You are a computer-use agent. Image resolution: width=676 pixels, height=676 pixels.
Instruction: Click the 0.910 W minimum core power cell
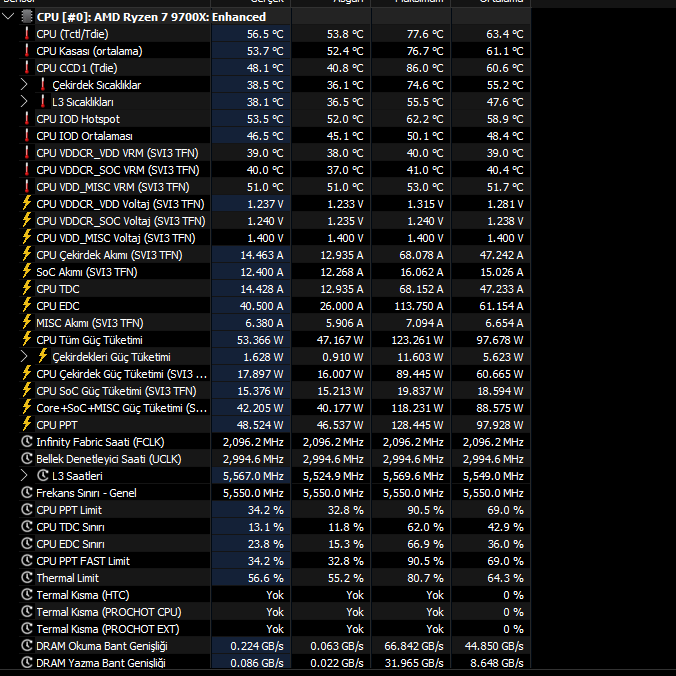click(331, 357)
